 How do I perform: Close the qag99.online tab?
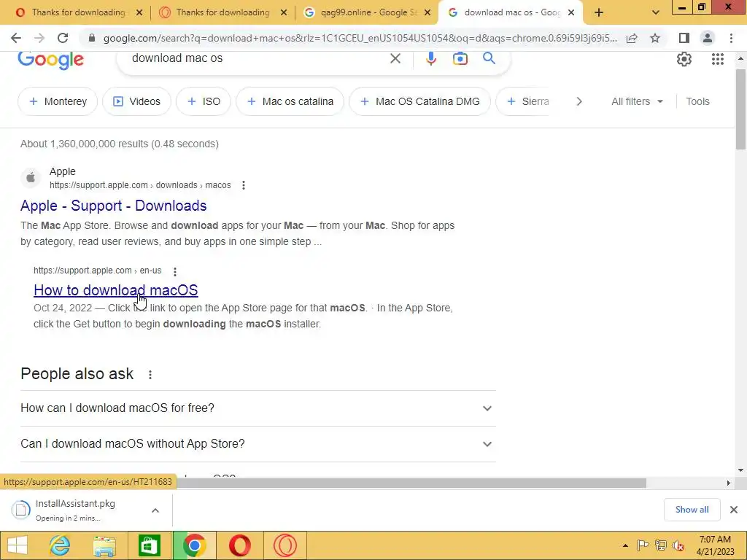[x=427, y=13]
